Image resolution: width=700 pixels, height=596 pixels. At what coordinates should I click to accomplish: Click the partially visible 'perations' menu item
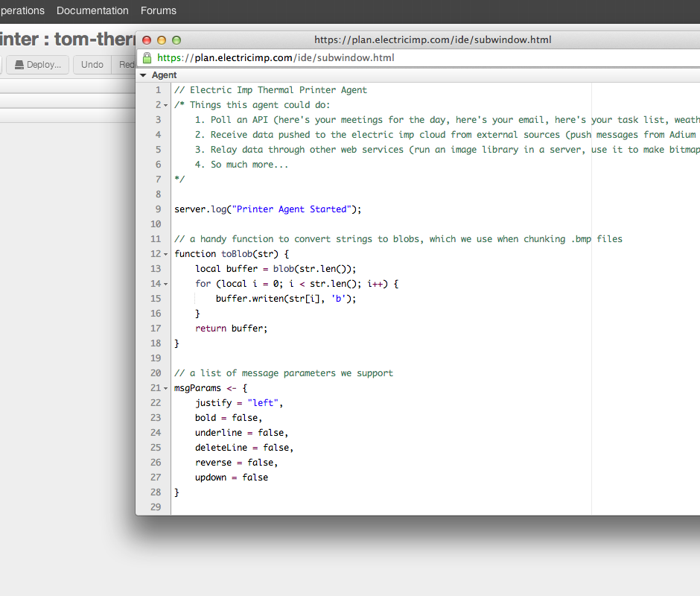pyautogui.click(x=22, y=10)
